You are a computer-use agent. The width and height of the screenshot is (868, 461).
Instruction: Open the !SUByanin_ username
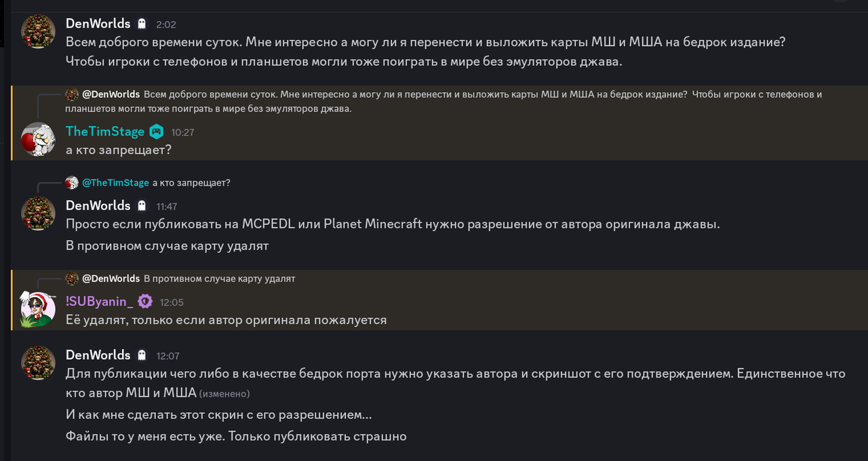100,302
